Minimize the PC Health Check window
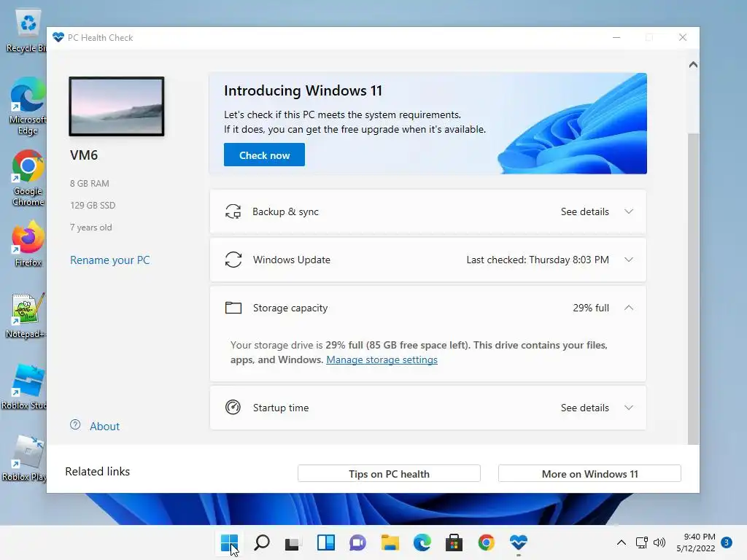This screenshot has height=560, width=747. 616,37
